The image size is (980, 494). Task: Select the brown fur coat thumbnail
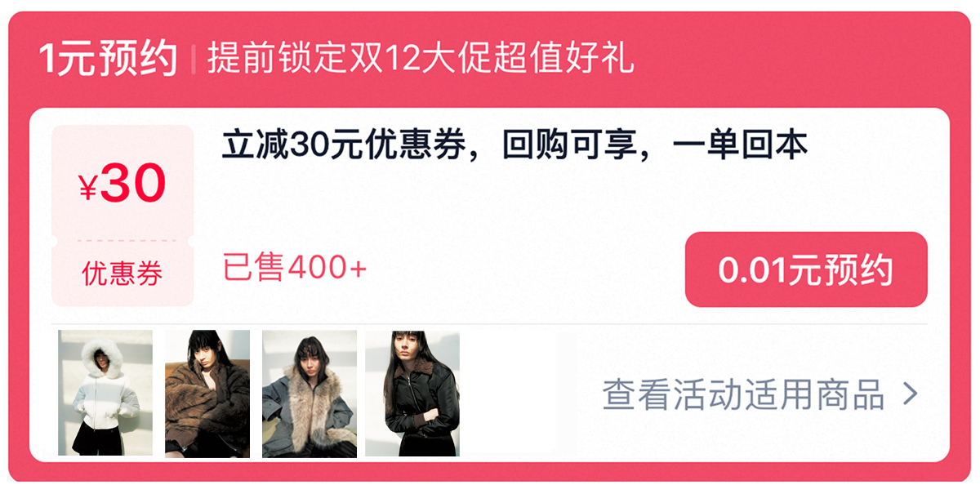pos(207,393)
